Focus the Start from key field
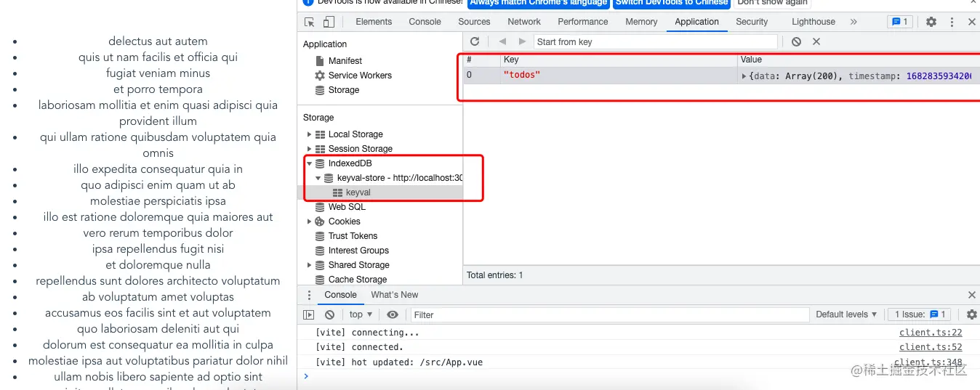This screenshot has height=390, width=980. coord(656,41)
